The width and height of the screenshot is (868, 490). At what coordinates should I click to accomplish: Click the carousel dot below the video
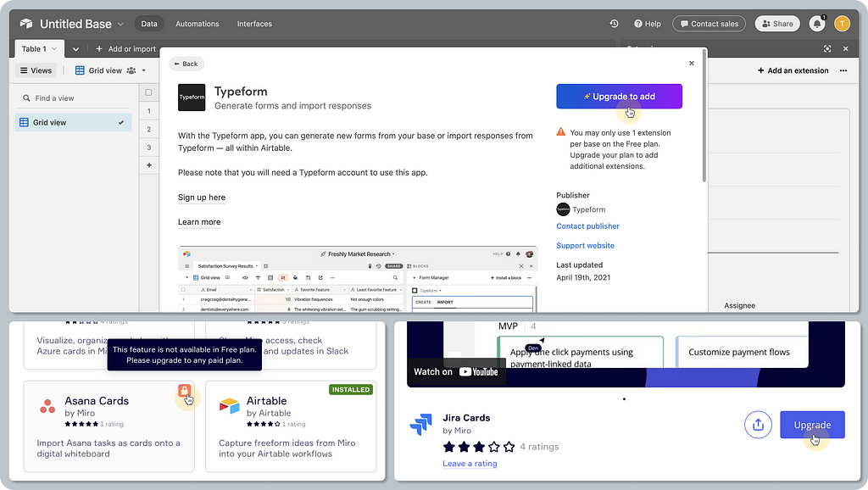pyautogui.click(x=624, y=398)
